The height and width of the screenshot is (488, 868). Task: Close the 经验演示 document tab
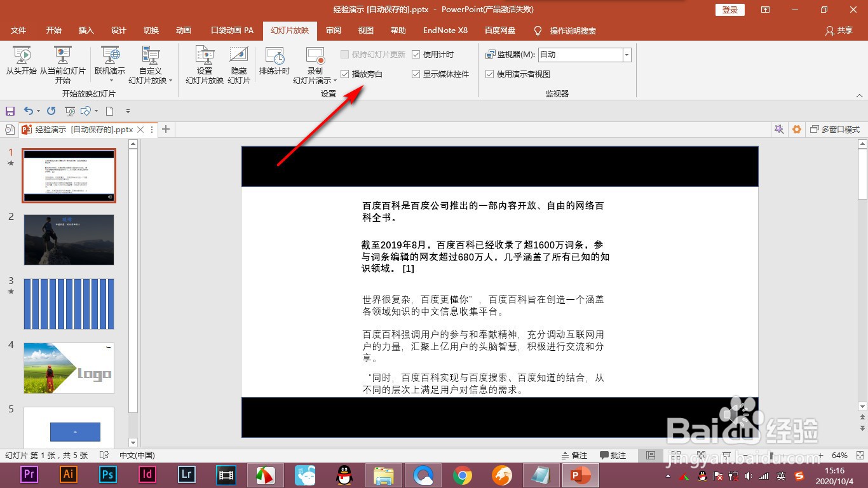[141, 130]
